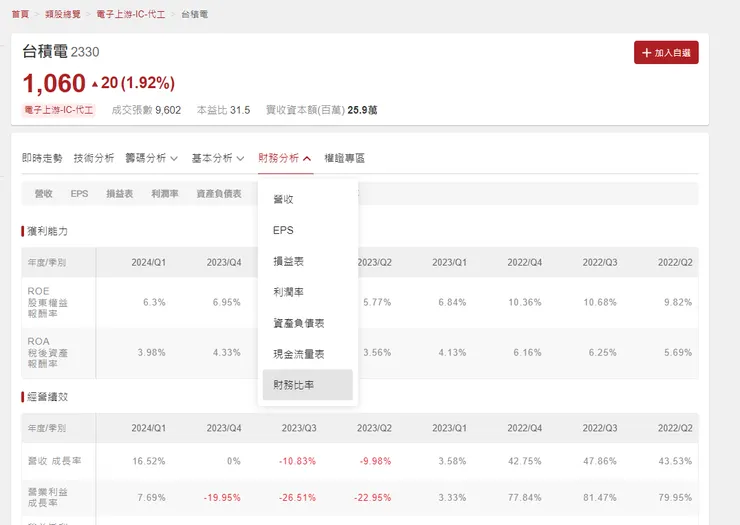This screenshot has width=740, height=525.
Task: Click ROA value 5.69% for 2022/Q2
Action: point(678,352)
